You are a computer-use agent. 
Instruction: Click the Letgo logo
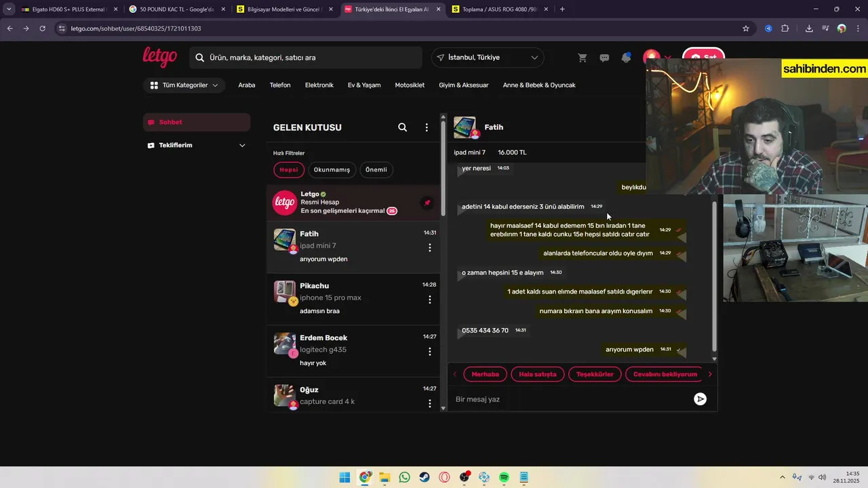(x=159, y=57)
